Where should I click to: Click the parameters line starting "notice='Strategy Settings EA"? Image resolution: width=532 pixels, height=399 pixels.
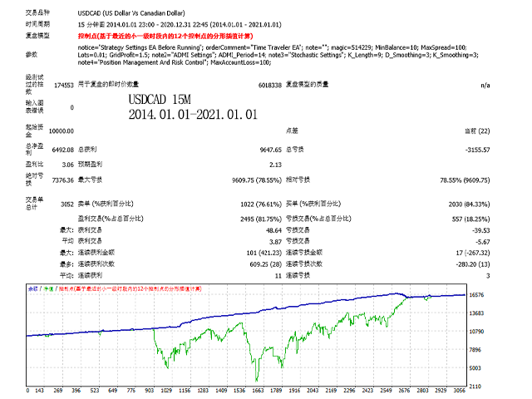coord(272,47)
